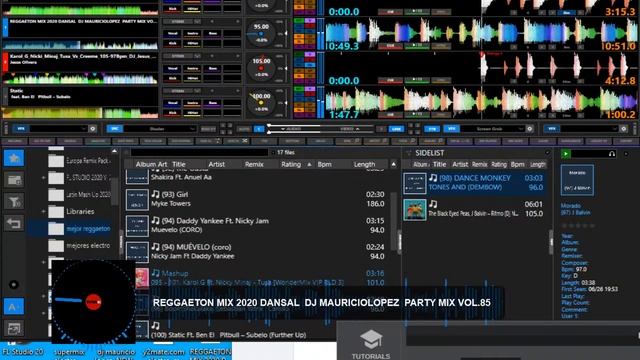Click the sidelist options circle icon
Image resolution: width=640 pixels, height=360 pixels.
(547, 153)
